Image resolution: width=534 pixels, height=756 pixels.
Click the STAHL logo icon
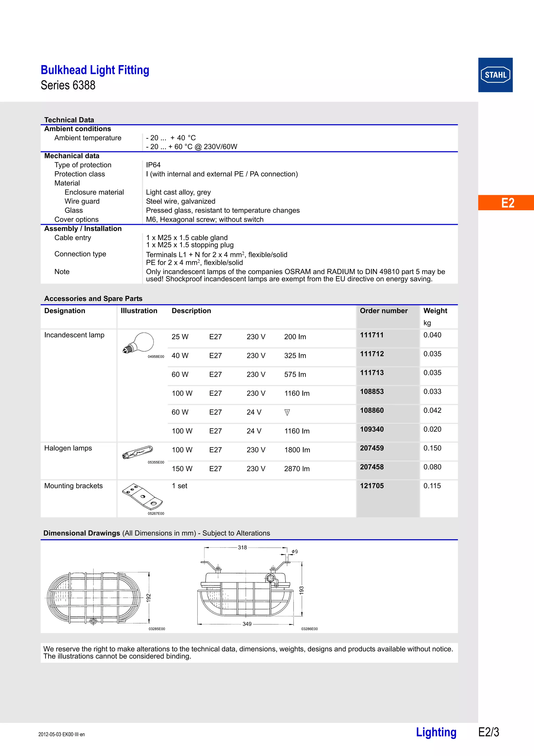(495, 75)
